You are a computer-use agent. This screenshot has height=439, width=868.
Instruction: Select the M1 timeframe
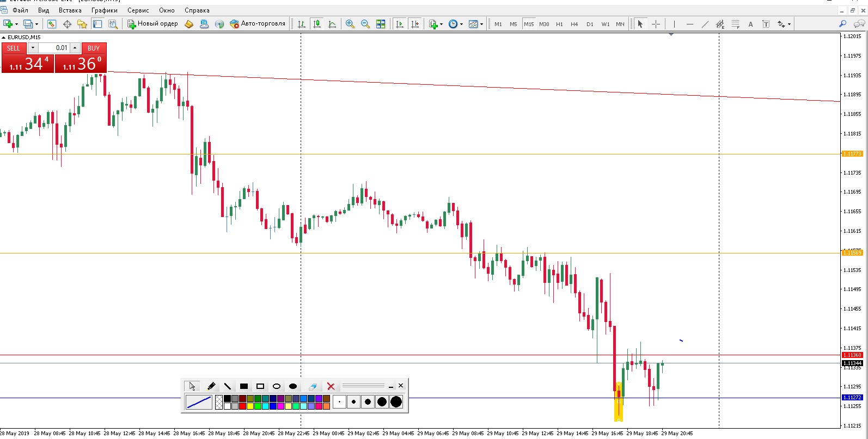click(x=498, y=24)
